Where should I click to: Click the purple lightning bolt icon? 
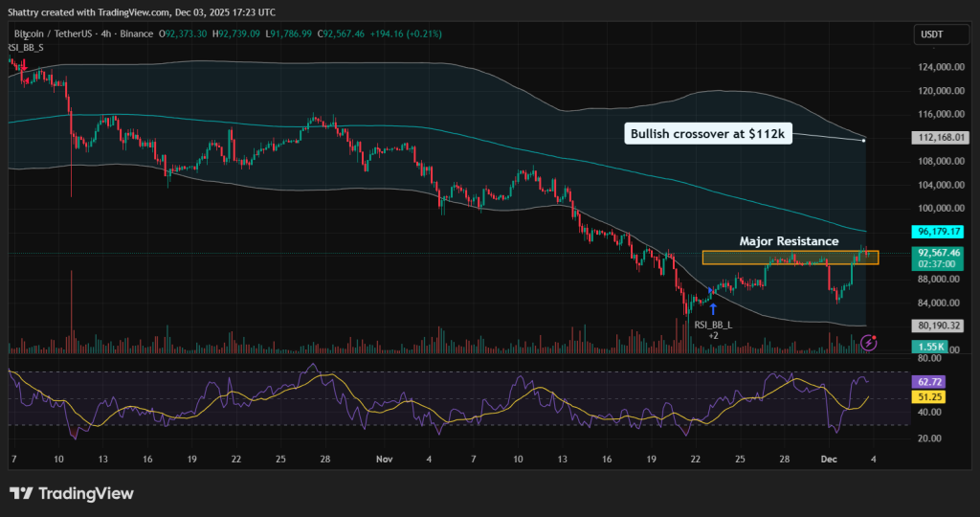pos(869,342)
